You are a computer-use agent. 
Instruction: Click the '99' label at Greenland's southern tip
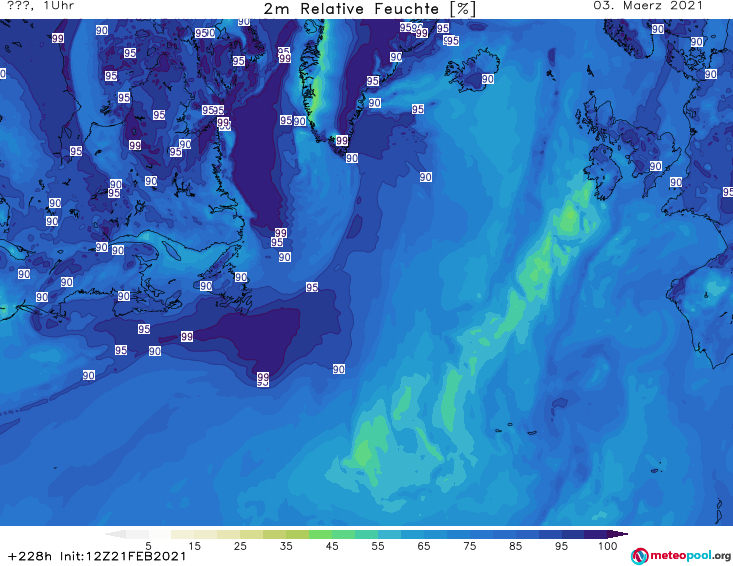[x=342, y=140]
